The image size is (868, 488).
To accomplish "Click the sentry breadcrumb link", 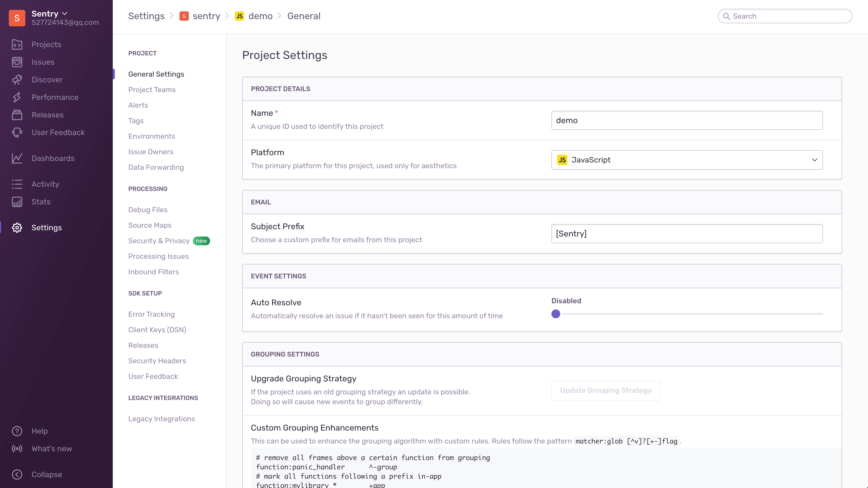I will click(x=206, y=16).
